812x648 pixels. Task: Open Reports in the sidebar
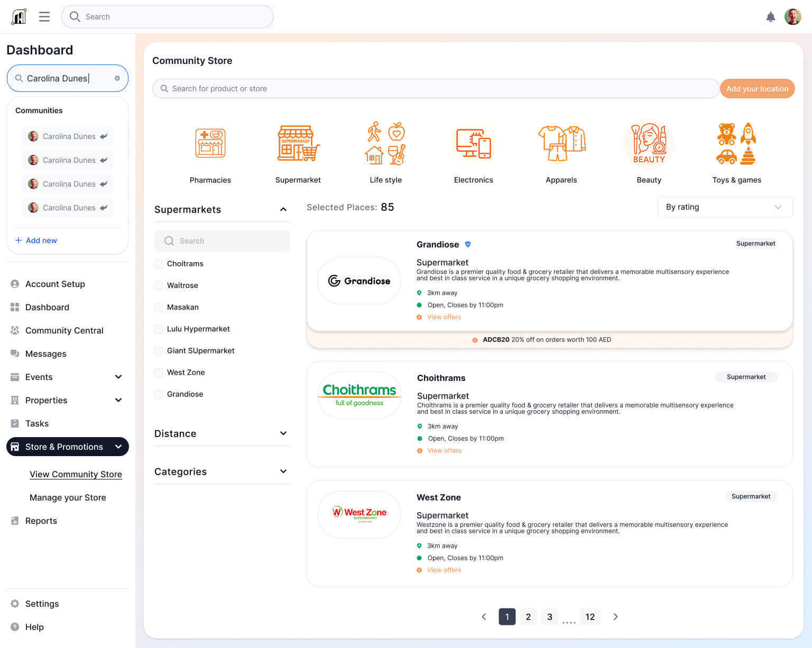pyautogui.click(x=41, y=521)
